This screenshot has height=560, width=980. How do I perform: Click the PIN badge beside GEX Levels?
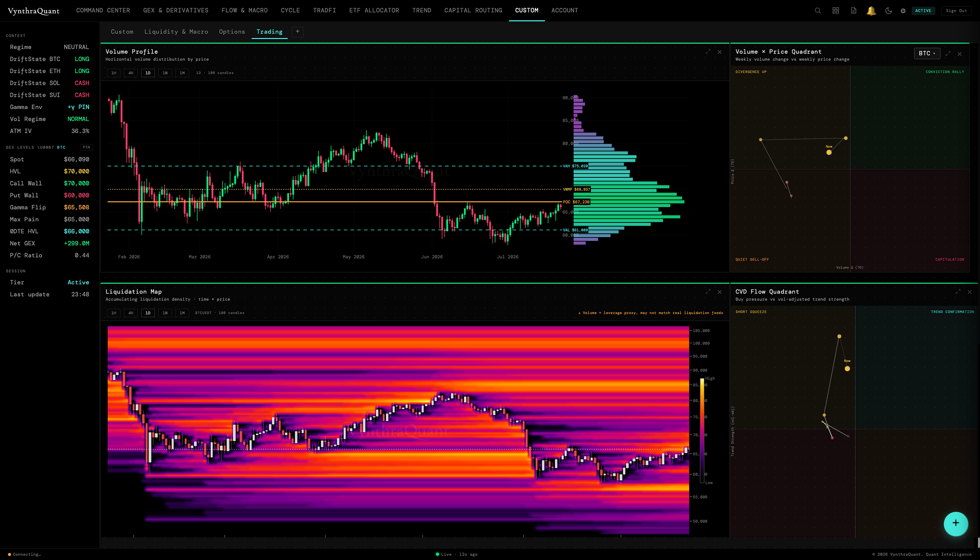86,147
